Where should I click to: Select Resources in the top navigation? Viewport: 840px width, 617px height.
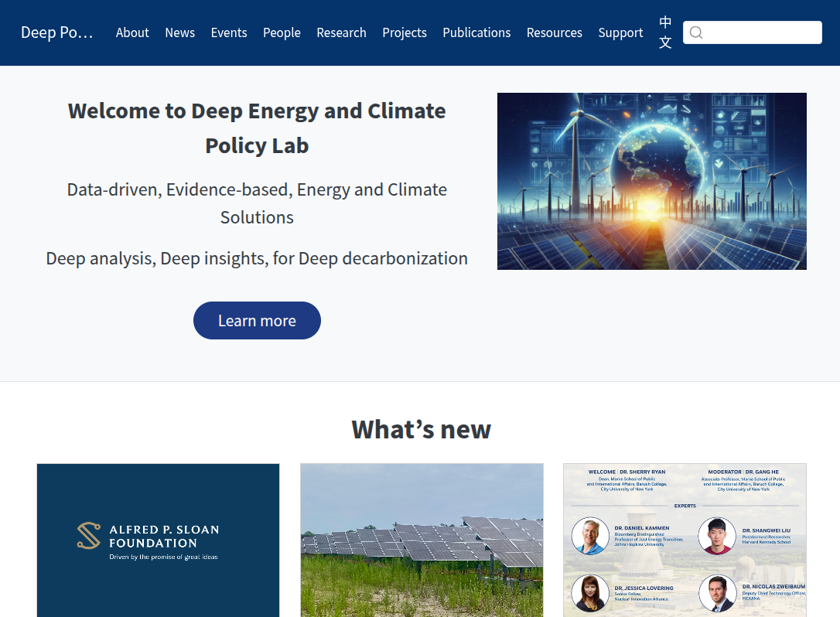click(x=554, y=32)
